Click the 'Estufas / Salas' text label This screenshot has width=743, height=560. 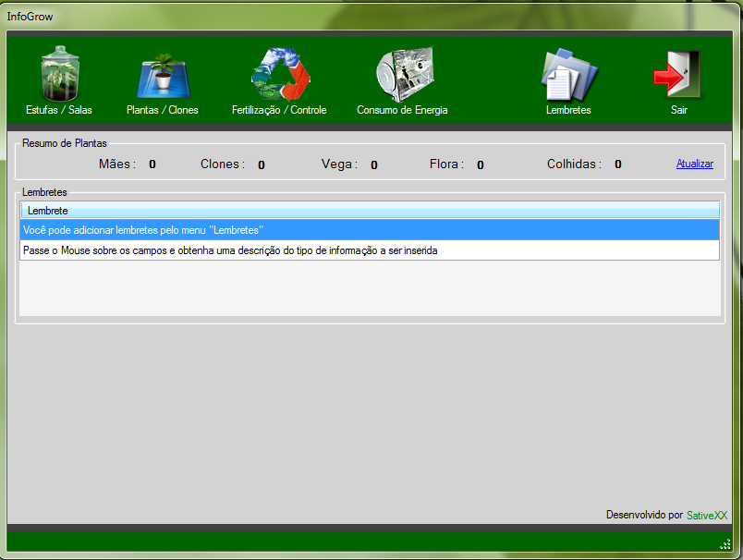pyautogui.click(x=59, y=110)
